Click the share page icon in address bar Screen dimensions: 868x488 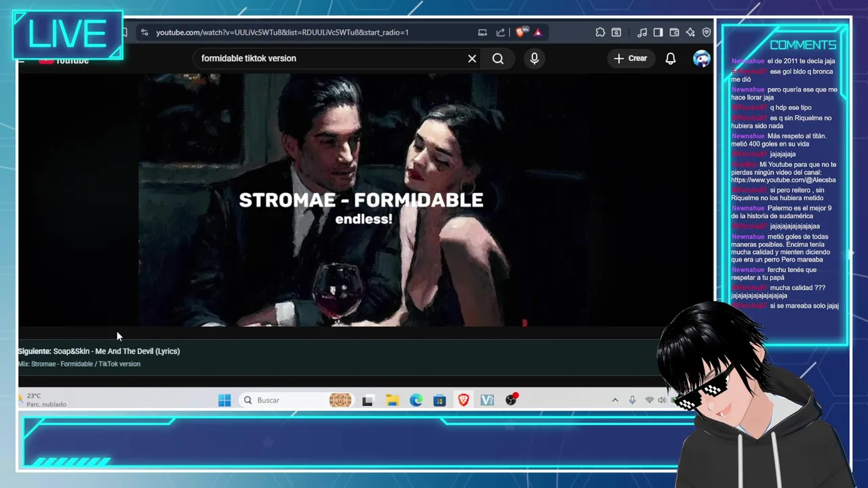pyautogui.click(x=500, y=32)
